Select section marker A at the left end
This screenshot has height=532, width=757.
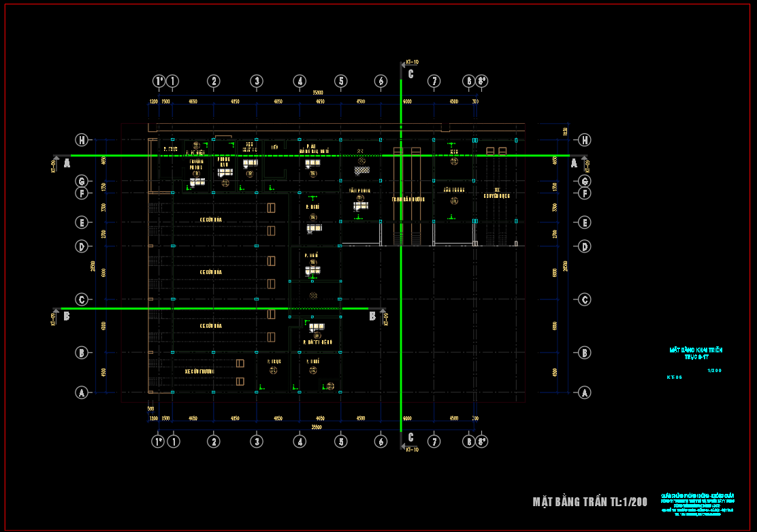pos(67,163)
